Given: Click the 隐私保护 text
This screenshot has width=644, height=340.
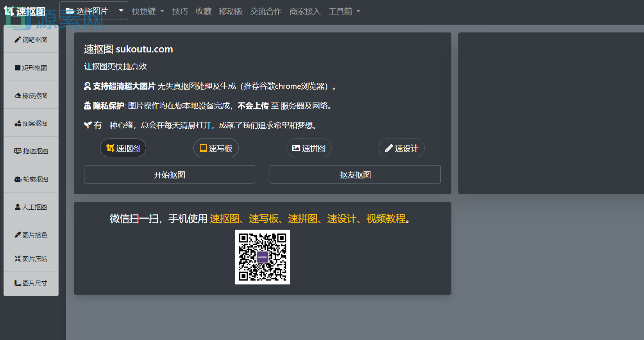Looking at the screenshot, I should click(108, 106).
